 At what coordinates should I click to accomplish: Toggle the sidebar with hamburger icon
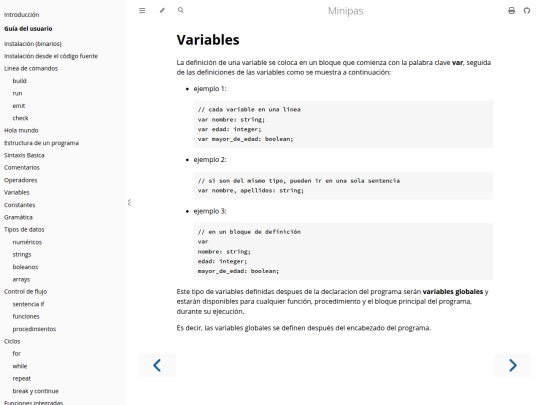click(x=142, y=11)
